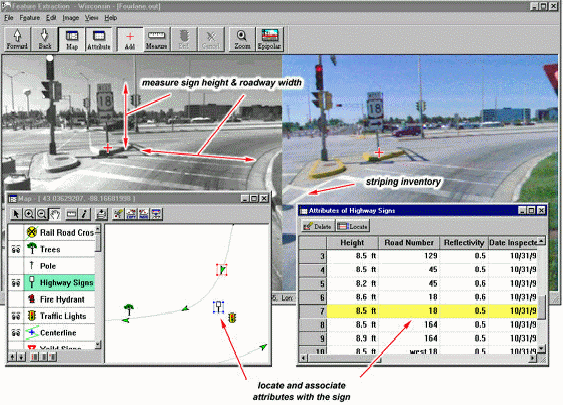Click the Reflectivity column header
The width and height of the screenshot is (563, 405).
[x=464, y=243]
